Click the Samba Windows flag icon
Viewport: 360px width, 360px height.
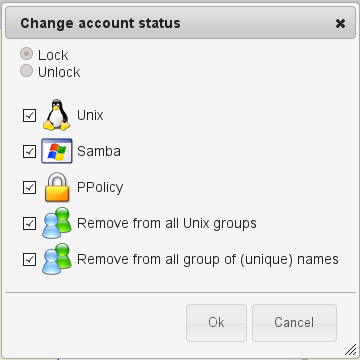click(x=57, y=151)
